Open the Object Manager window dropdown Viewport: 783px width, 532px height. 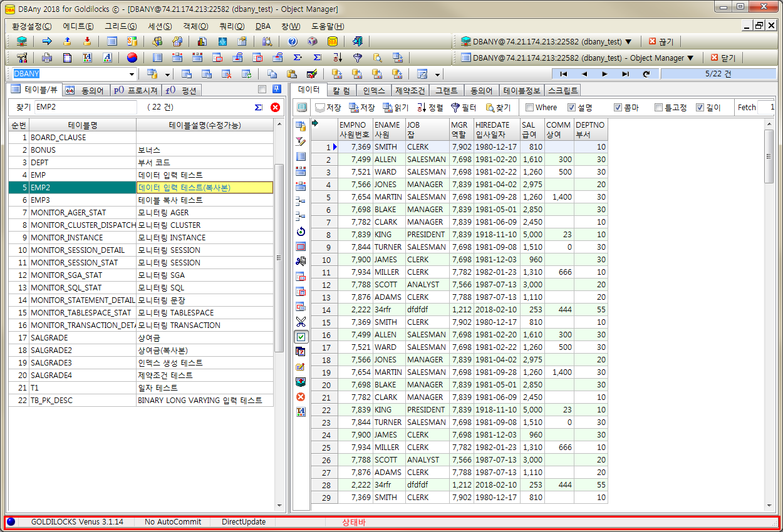[690, 58]
